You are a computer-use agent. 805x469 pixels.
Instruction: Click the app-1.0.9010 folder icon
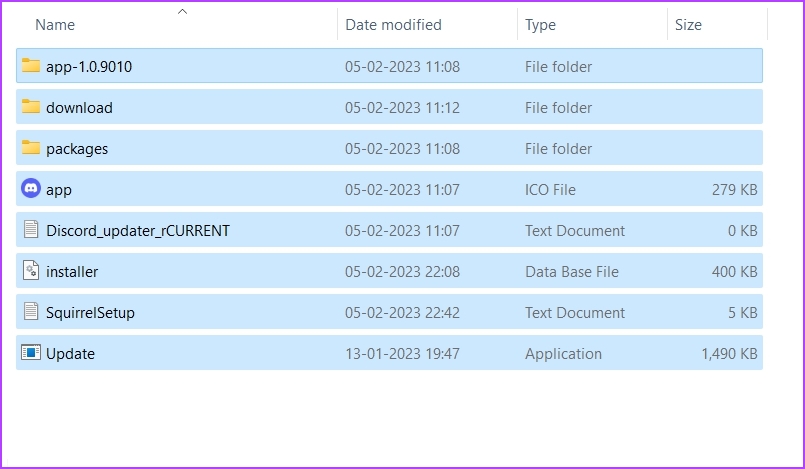[x=31, y=65]
